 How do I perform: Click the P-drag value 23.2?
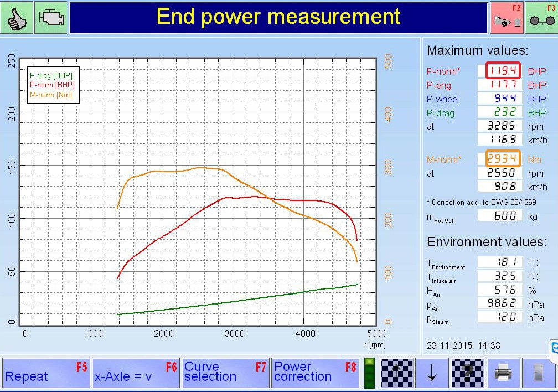500,112
